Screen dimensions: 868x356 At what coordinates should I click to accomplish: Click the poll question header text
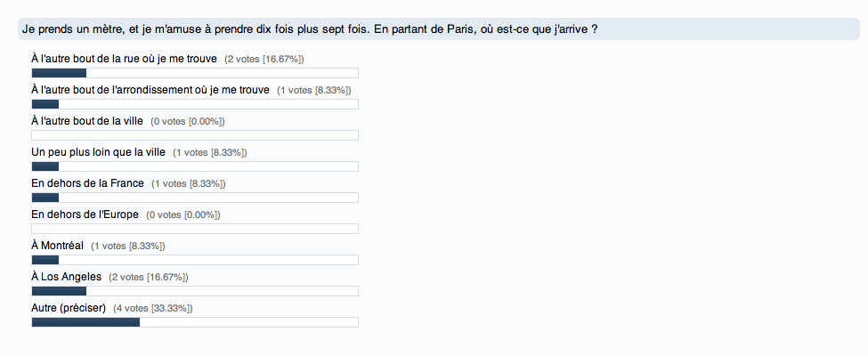click(309, 28)
